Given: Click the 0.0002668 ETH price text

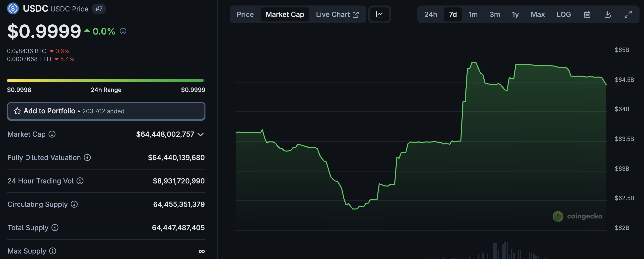Looking at the screenshot, I should (29, 59).
